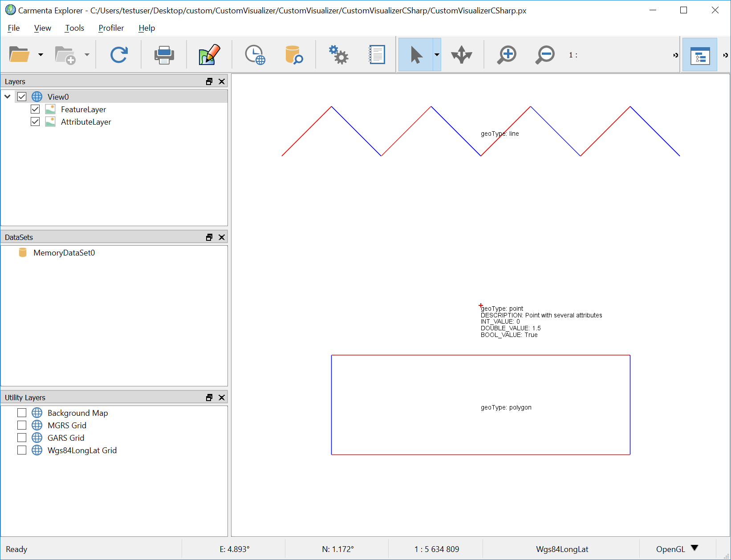Click the Zoom Out magnifier
This screenshot has height=560, width=731.
pyautogui.click(x=545, y=55)
